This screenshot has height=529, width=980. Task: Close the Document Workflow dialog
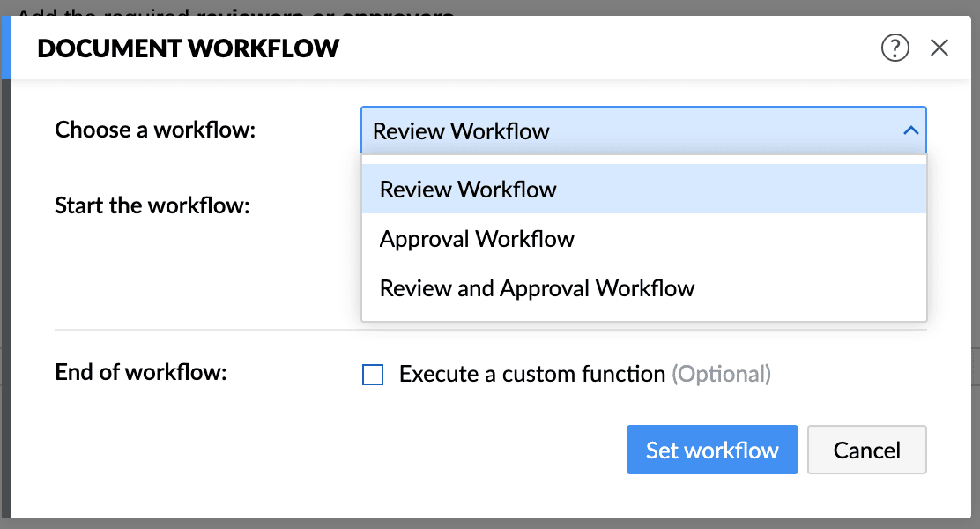coord(939,48)
